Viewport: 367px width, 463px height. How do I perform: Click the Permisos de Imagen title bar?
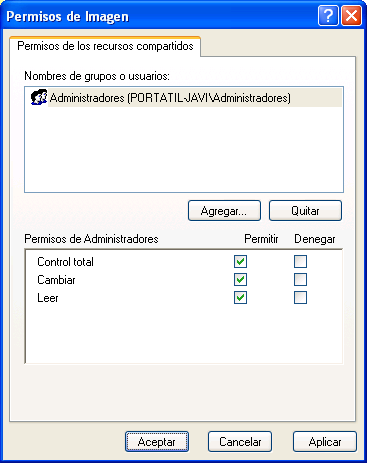(x=160, y=16)
